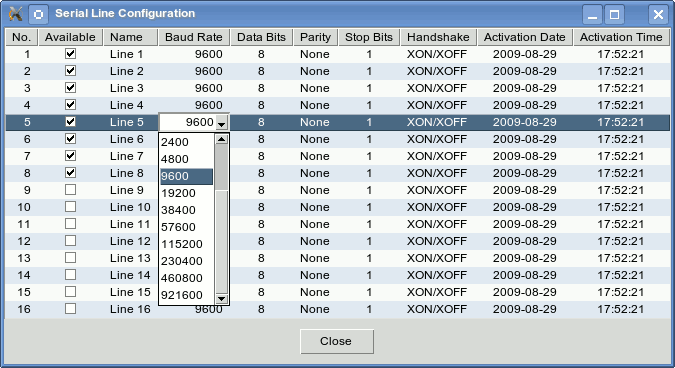Click the Data Bits column header
675x368 pixels.
[261, 37]
